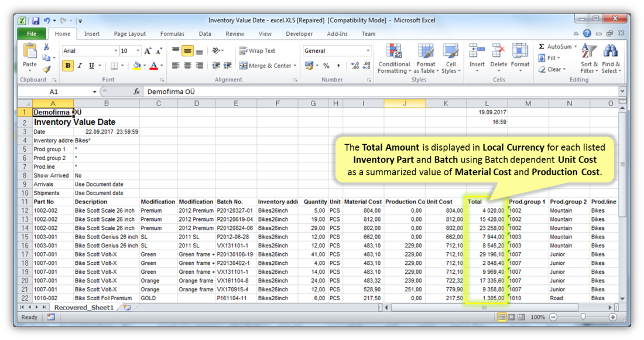Toggle Center text alignment
This screenshot has height=340, width=644.
(x=188, y=66)
